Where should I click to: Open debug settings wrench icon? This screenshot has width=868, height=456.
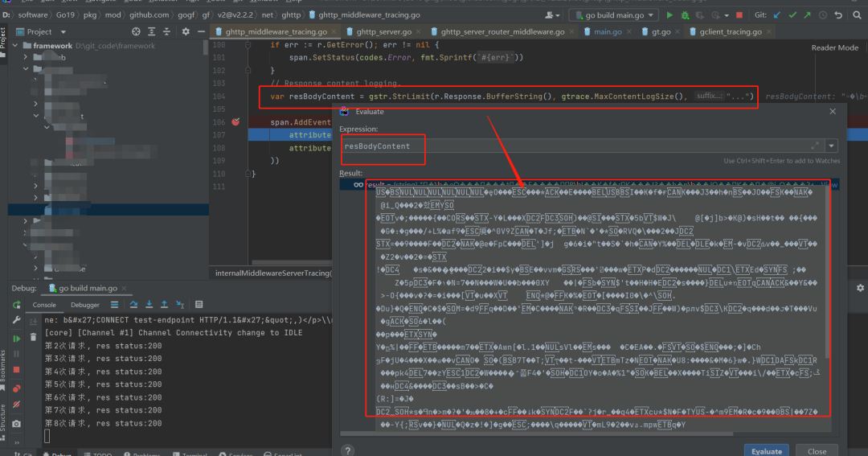coord(17,320)
